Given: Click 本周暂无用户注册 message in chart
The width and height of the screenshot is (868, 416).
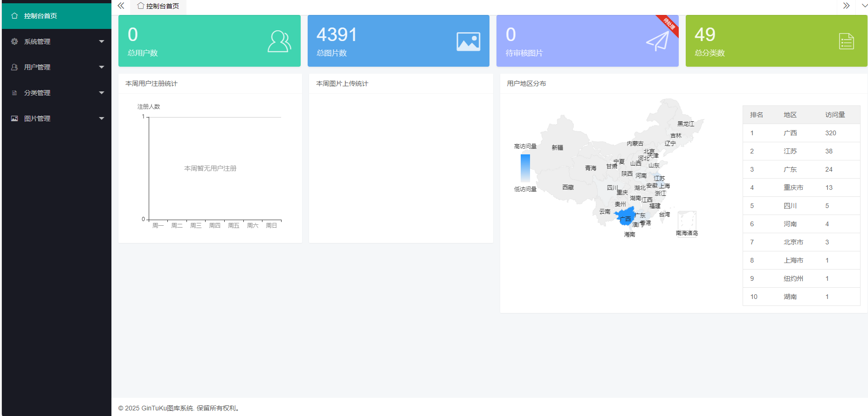Looking at the screenshot, I should click(210, 168).
